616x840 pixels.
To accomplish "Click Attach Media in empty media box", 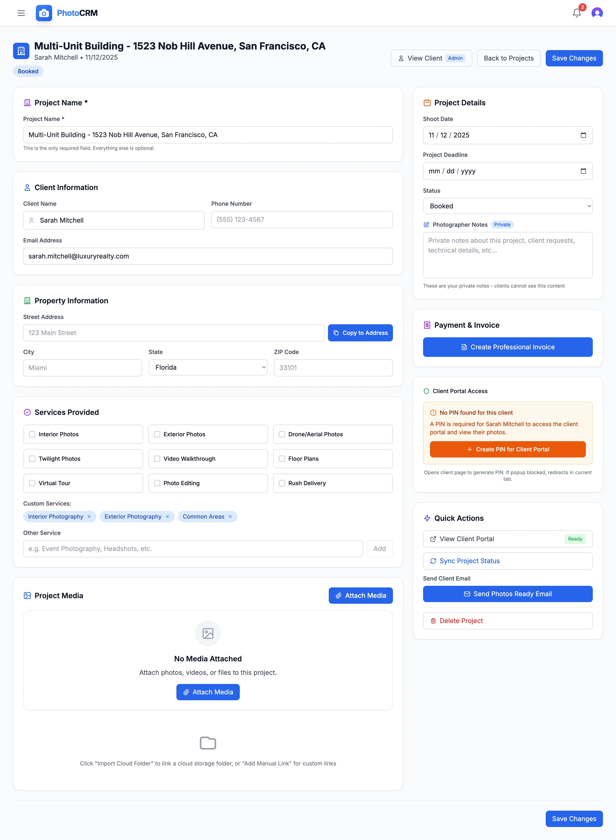I will [x=208, y=692].
